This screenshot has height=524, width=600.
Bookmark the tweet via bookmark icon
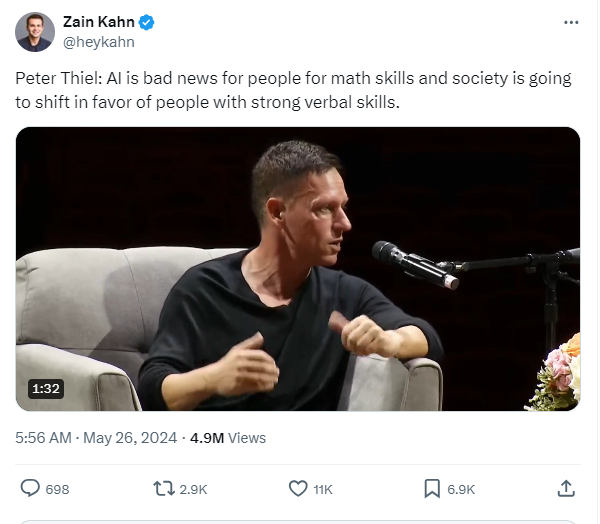[x=432, y=489]
